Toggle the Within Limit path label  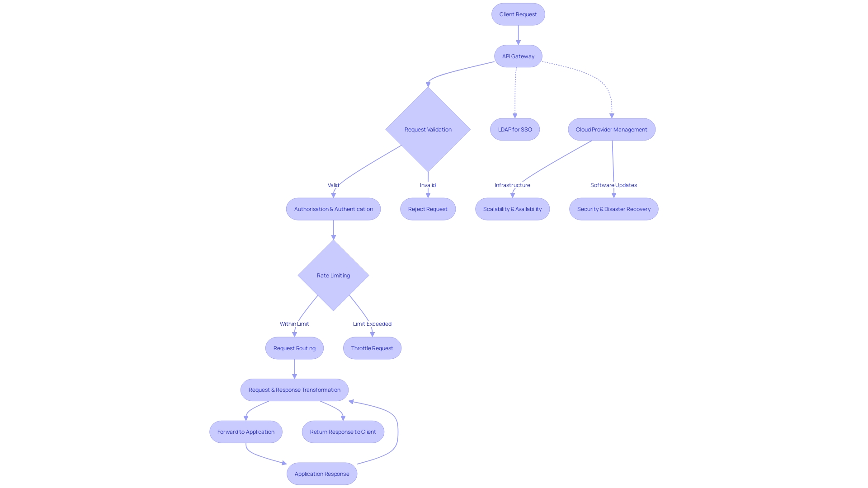click(294, 324)
